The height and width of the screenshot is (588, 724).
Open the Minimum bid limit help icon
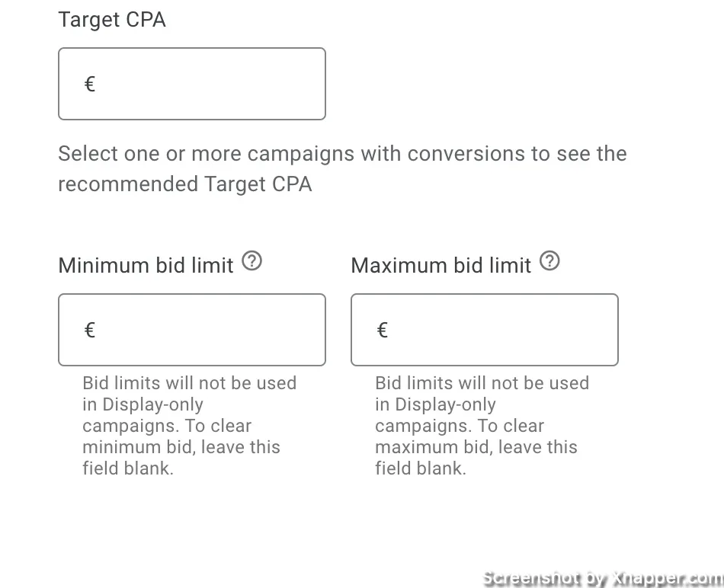pyautogui.click(x=252, y=260)
